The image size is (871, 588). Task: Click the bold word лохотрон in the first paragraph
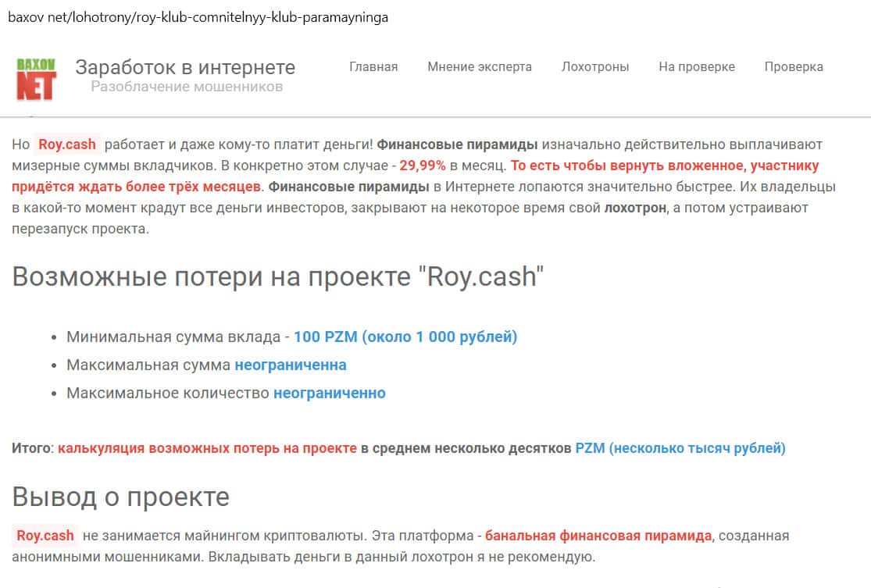(635, 208)
